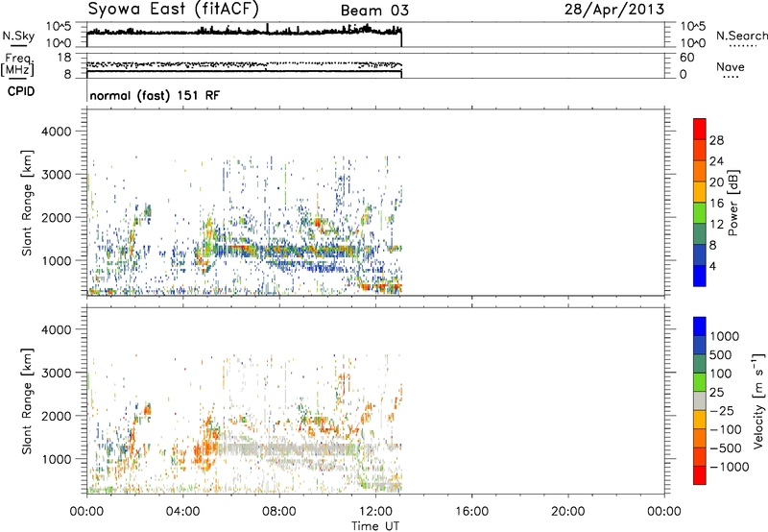Click the 'Freq. [MHz]' axis label

(17, 65)
